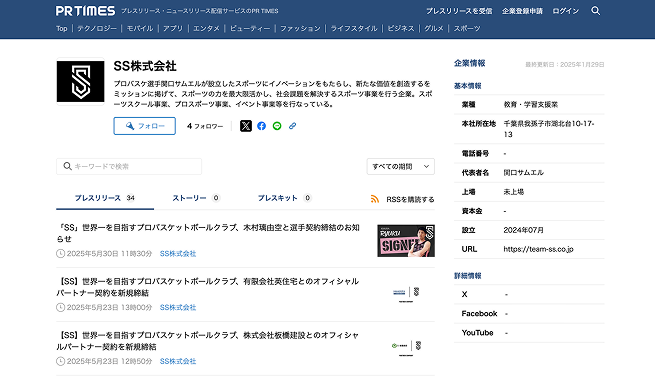Open the すべての期間 period dropdown
The image size is (655, 376).
pos(401,166)
